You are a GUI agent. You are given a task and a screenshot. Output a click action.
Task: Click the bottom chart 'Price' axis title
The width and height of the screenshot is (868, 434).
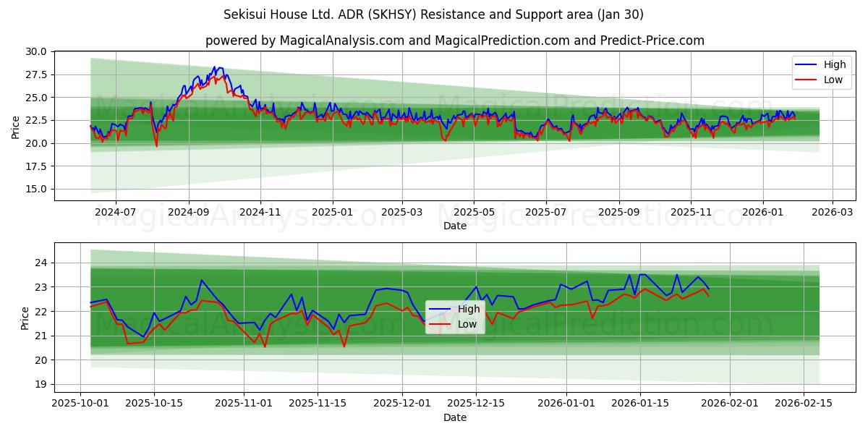[x=25, y=318]
